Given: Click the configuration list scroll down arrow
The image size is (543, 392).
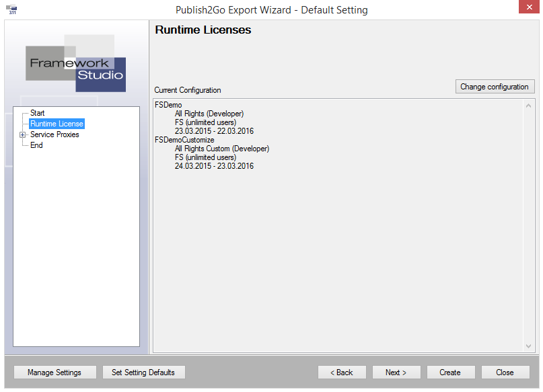Looking at the screenshot, I should click(x=528, y=346).
